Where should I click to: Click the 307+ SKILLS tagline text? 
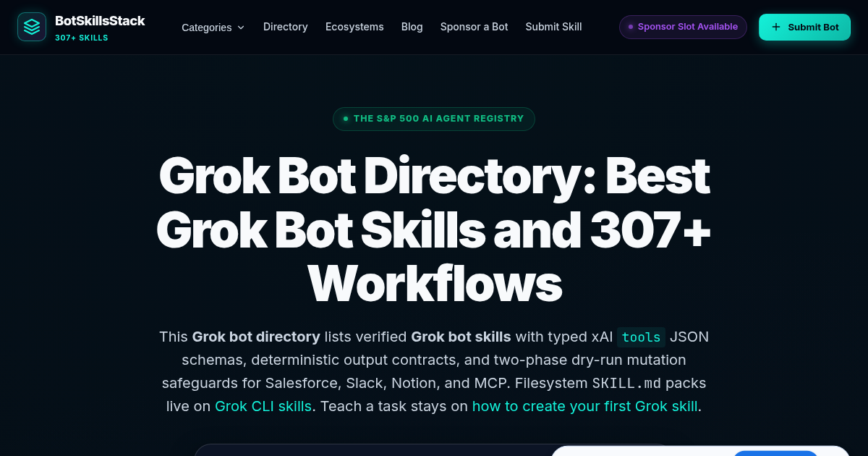point(82,38)
